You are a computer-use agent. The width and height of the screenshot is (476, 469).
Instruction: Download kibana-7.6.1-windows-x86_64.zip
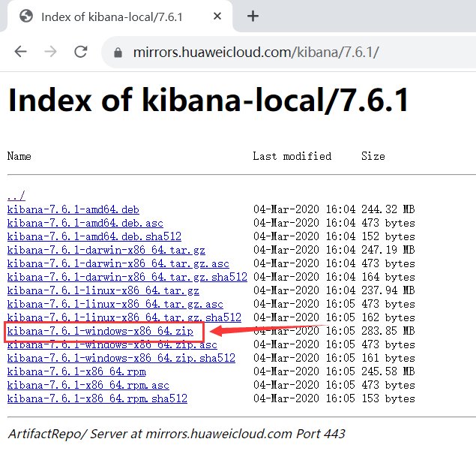100,331
